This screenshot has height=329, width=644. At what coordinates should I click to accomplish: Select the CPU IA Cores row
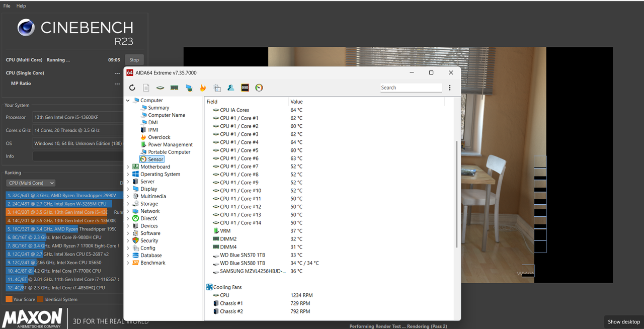pos(325,110)
